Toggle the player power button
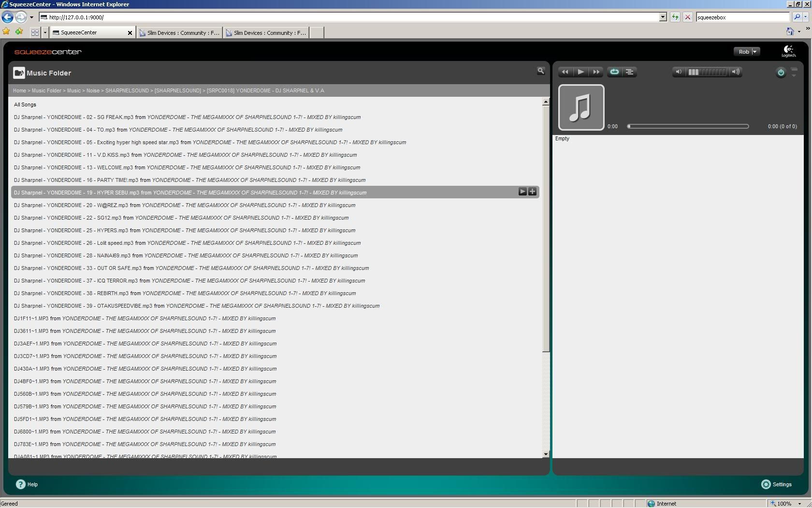This screenshot has width=812, height=508. (781, 73)
